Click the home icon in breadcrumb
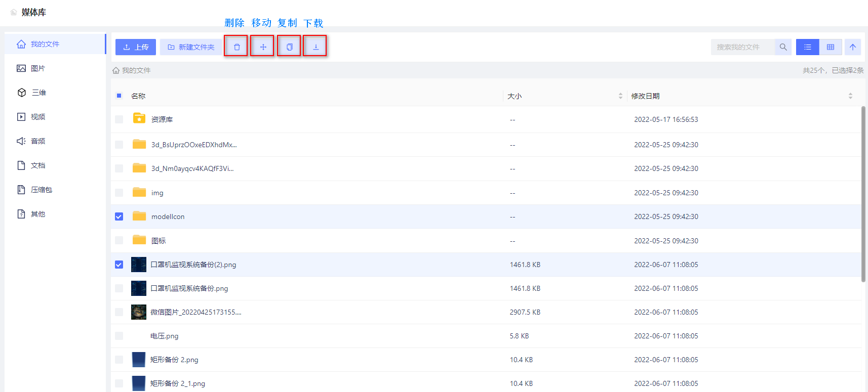The height and width of the screenshot is (392, 868). 116,70
